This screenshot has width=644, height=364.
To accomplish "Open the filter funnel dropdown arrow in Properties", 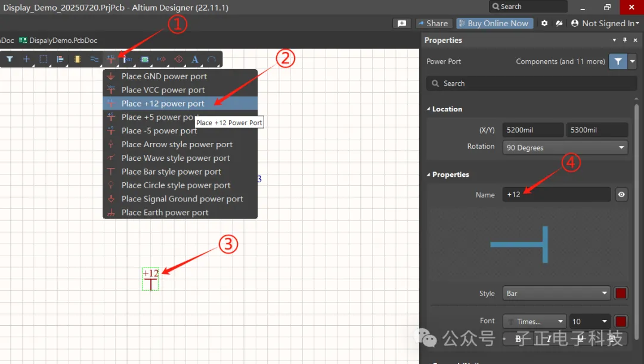I will pyautogui.click(x=632, y=61).
